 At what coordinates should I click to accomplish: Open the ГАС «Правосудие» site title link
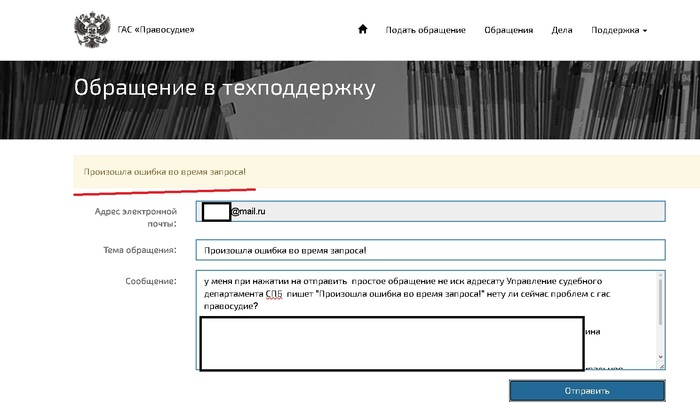156,30
